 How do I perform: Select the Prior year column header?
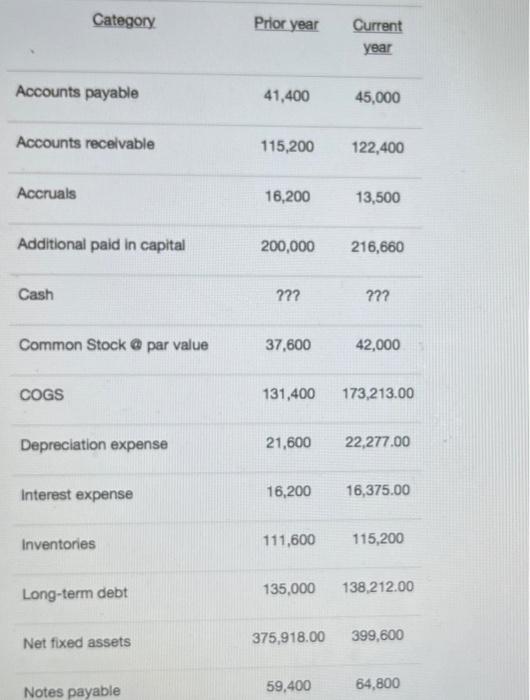click(x=286, y=24)
